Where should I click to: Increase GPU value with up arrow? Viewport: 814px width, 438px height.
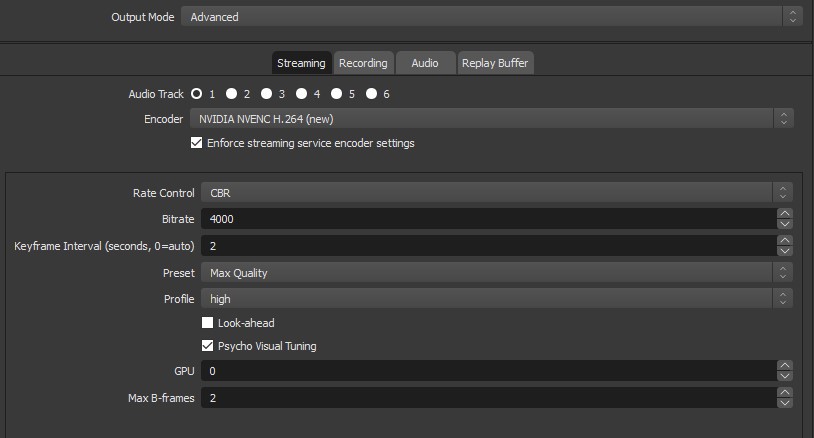(784, 365)
